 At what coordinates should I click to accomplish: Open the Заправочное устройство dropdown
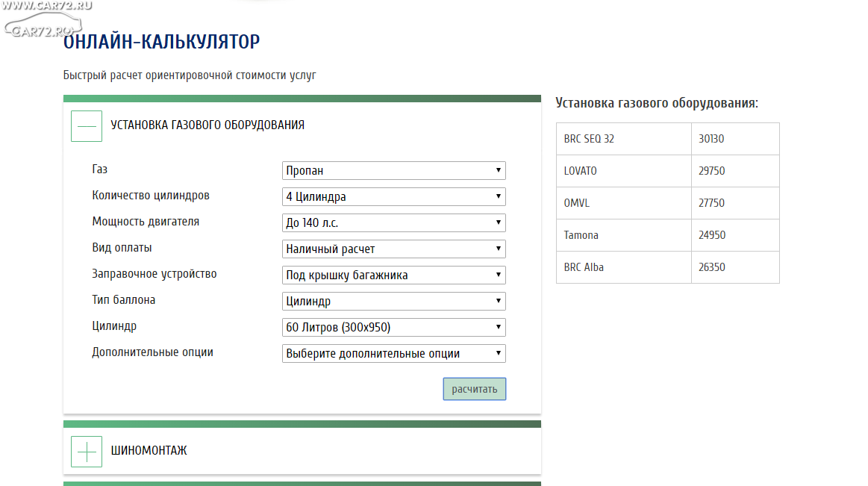(393, 275)
